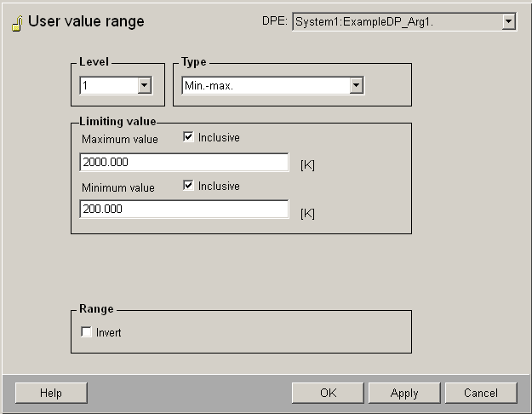Click the Level value 1 in combo box
This screenshot has height=414, width=532.
(x=108, y=85)
